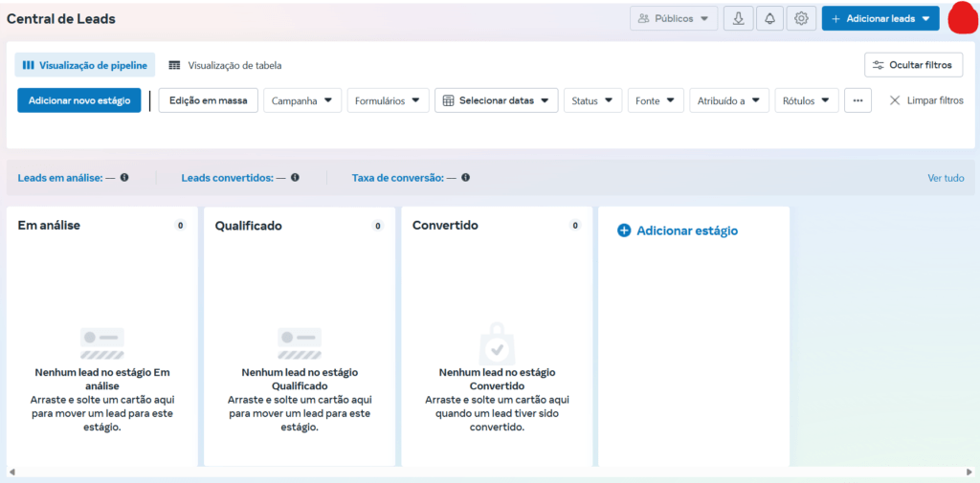Click the Ver tudo link
Screen dimensions: 980x483
[x=946, y=178]
